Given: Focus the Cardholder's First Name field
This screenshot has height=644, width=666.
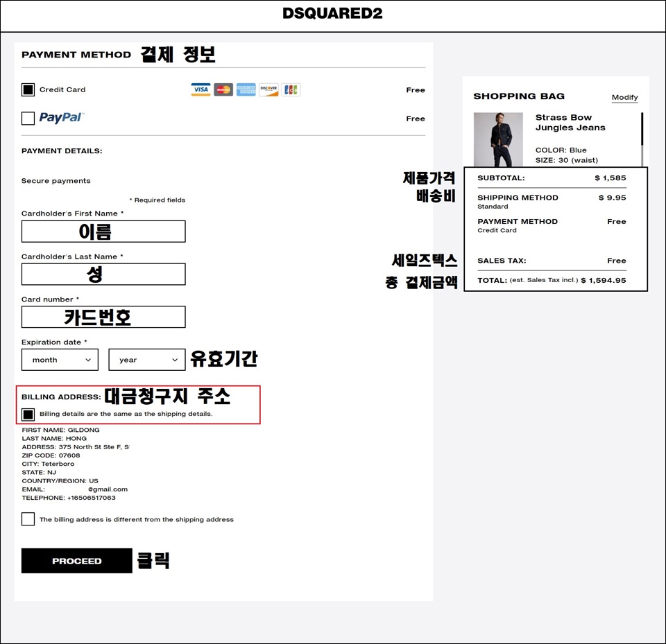Looking at the screenshot, I should tap(103, 232).
